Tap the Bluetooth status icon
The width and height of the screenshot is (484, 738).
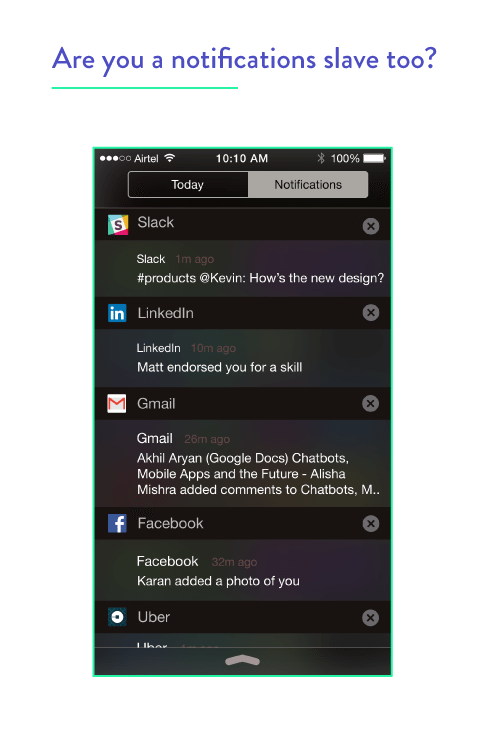point(321,158)
